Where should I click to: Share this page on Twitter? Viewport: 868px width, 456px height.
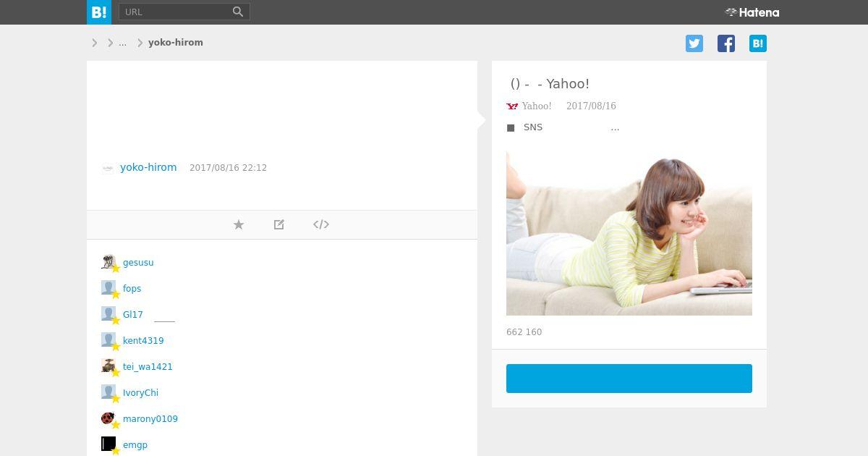[694, 43]
